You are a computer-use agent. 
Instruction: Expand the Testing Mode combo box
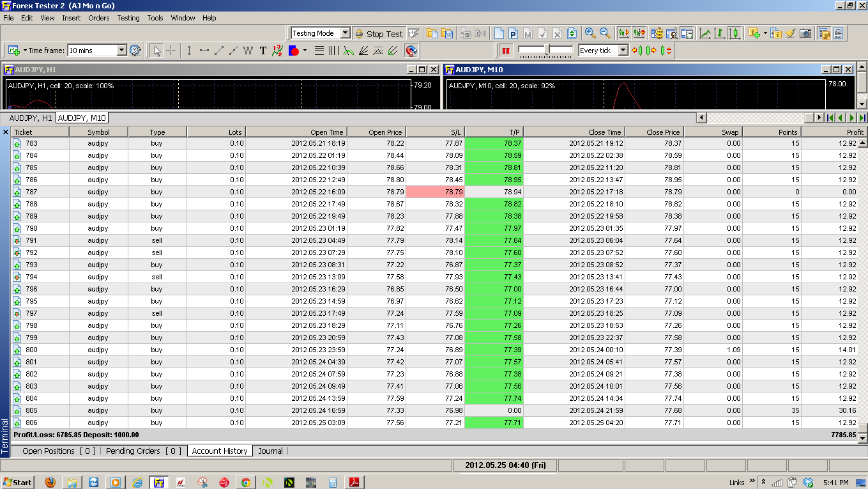[345, 33]
